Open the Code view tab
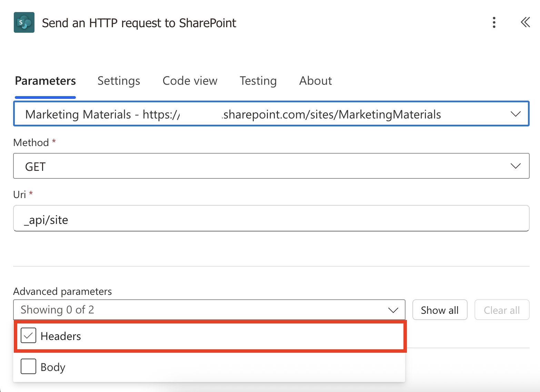Screen dimensions: 540x392 pyautogui.click(x=190, y=81)
